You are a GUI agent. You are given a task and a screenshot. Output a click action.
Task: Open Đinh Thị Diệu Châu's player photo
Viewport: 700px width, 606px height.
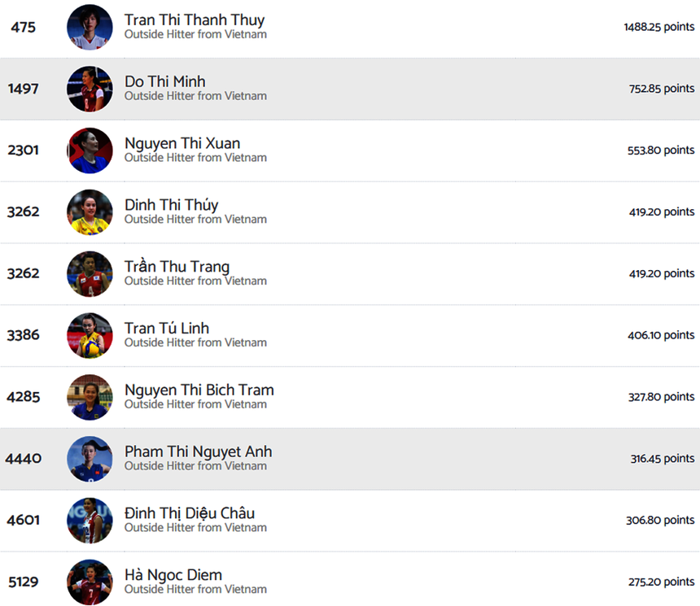[90, 521]
